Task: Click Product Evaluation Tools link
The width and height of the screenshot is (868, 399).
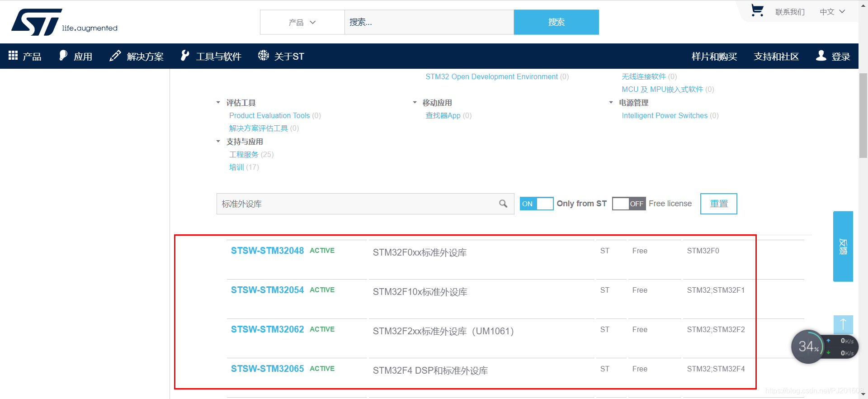Action: click(x=269, y=115)
